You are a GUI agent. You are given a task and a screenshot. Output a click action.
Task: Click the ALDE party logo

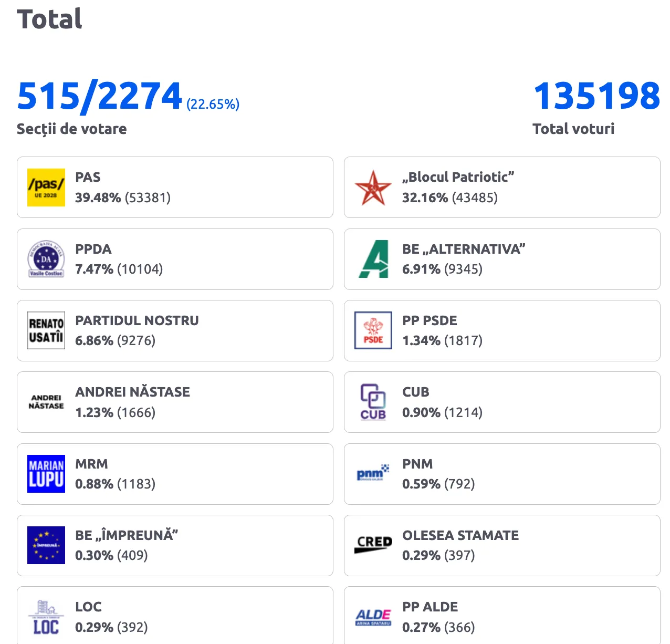pos(373,617)
